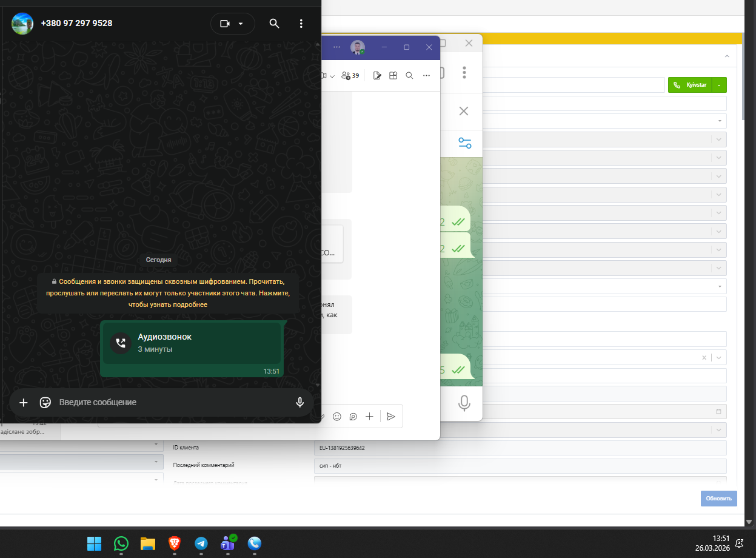Screen dimensions: 756x558
Task: Open the WhatsApp attachment plus menu
Action: coord(24,402)
